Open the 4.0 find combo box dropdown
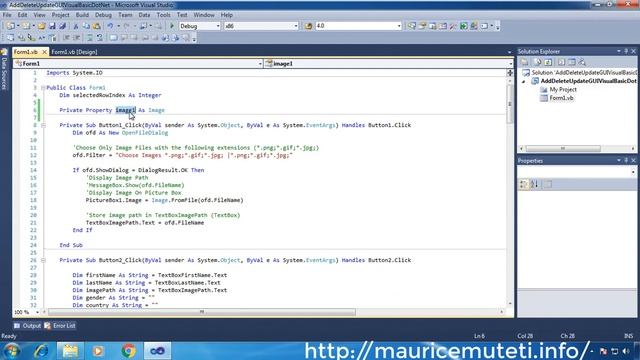 [x=399, y=26]
